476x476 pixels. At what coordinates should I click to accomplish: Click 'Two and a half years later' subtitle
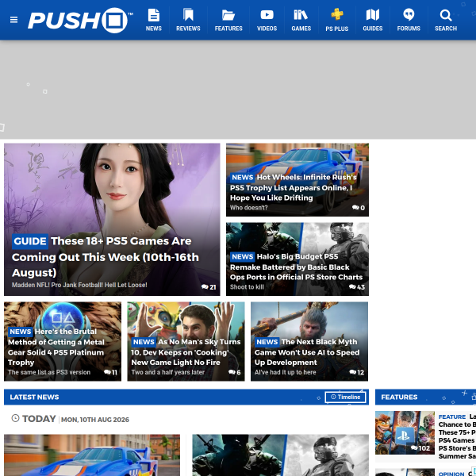[x=168, y=372]
